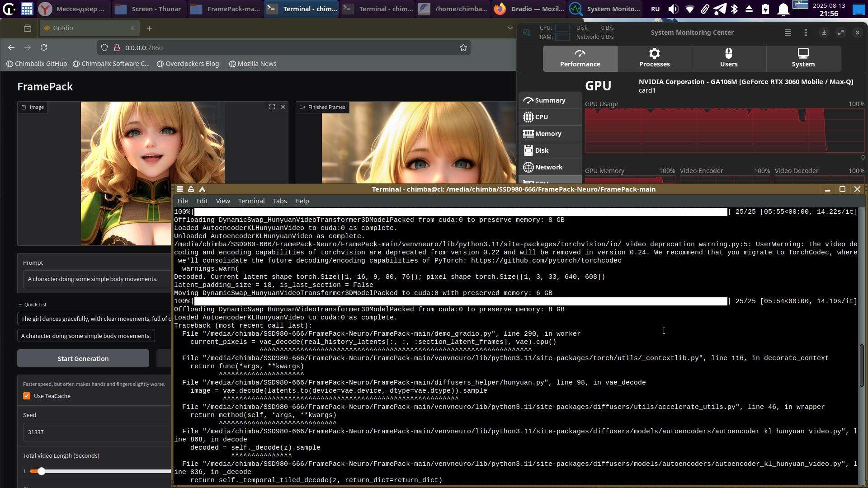
Task: Remove the uploaded input image
Action: tap(283, 107)
